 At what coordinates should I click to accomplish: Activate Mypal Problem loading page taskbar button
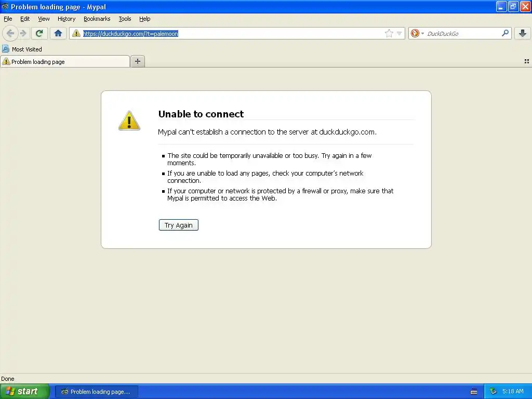pyautogui.click(x=96, y=392)
